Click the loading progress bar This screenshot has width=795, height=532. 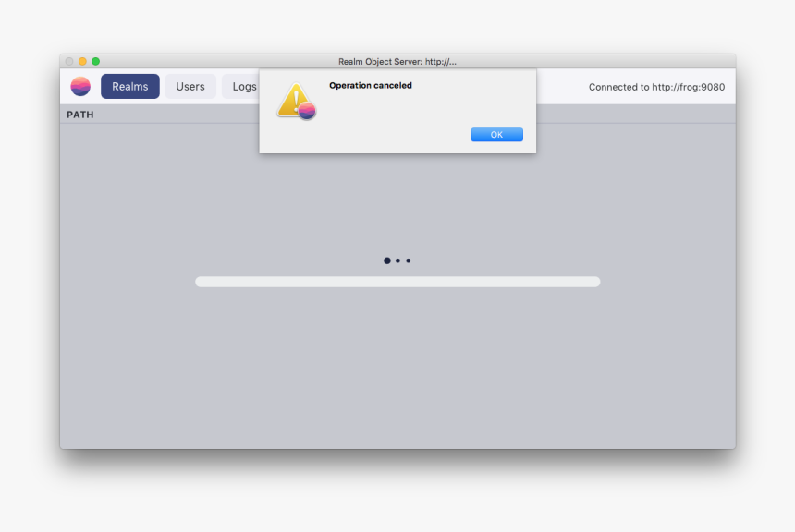tap(397, 282)
